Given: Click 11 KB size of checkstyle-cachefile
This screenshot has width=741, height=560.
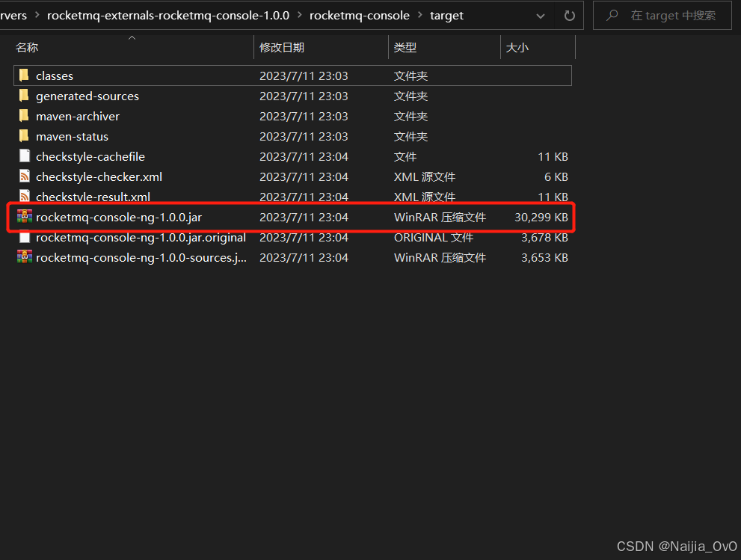Looking at the screenshot, I should [553, 156].
